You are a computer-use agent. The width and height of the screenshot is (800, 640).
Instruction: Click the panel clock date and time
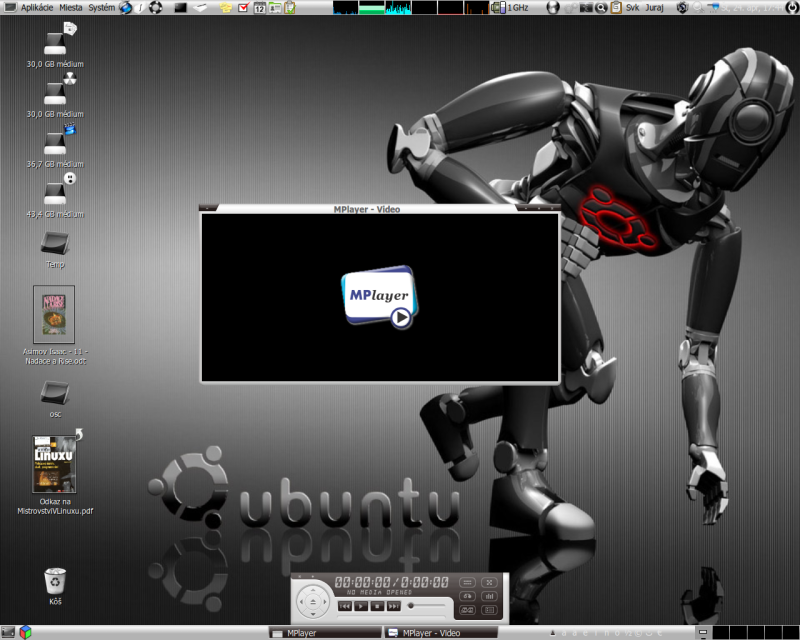coord(753,8)
